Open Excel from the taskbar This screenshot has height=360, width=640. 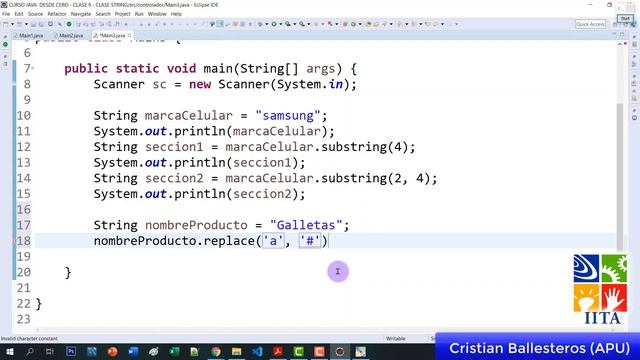tap(174, 351)
